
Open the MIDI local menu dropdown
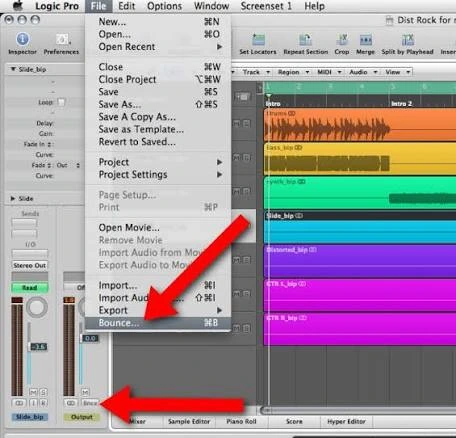pos(329,72)
